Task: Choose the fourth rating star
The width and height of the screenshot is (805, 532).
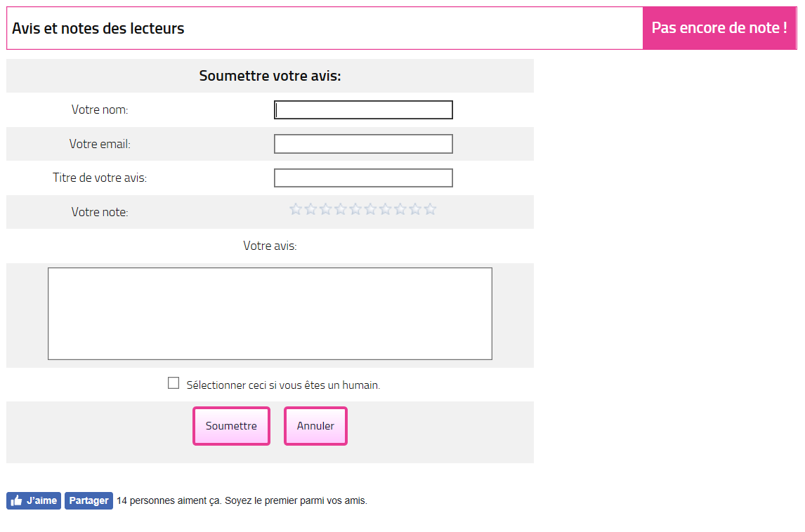Action: pos(341,209)
